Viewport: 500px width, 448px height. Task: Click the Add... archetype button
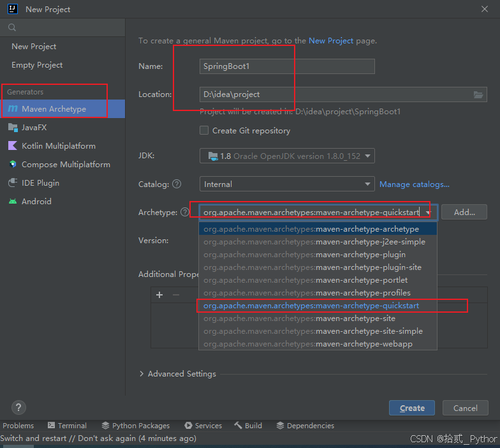coord(464,212)
